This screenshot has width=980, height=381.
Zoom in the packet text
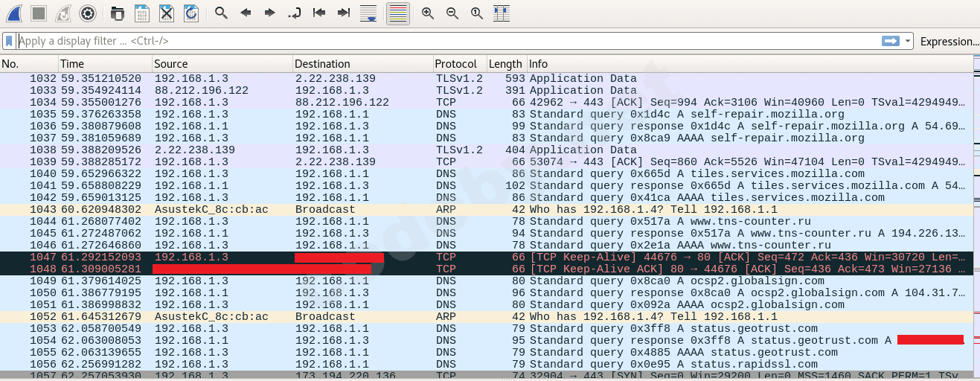(428, 13)
